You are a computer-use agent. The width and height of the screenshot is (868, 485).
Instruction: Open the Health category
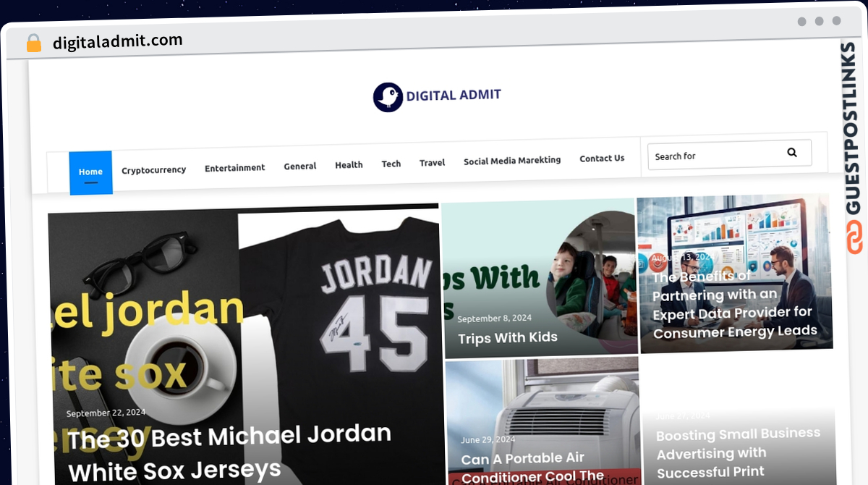(349, 165)
